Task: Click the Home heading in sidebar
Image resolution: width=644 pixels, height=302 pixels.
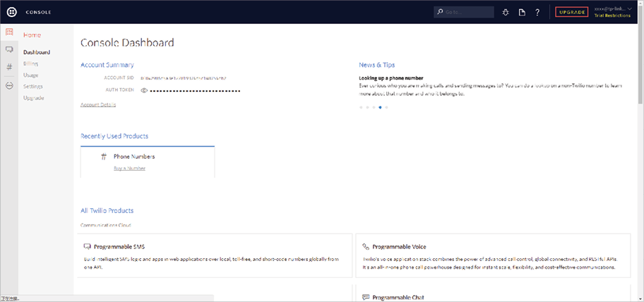Action: click(x=32, y=35)
